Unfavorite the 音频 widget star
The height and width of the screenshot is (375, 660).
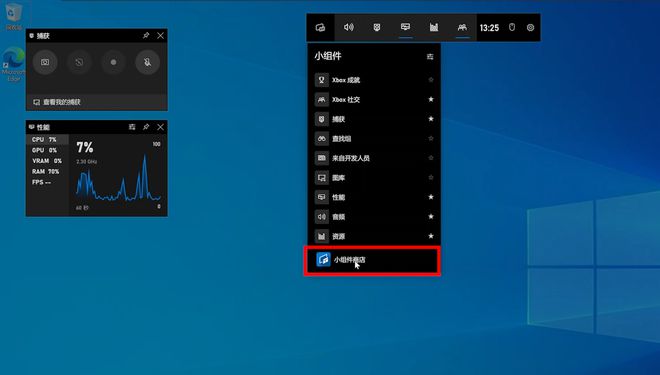pos(431,216)
